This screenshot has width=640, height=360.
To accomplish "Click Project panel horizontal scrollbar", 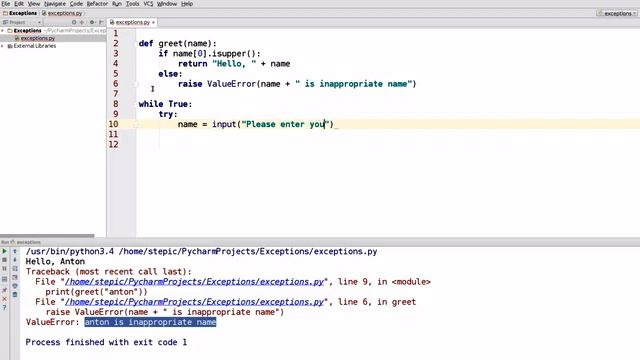I will [x=47, y=236].
